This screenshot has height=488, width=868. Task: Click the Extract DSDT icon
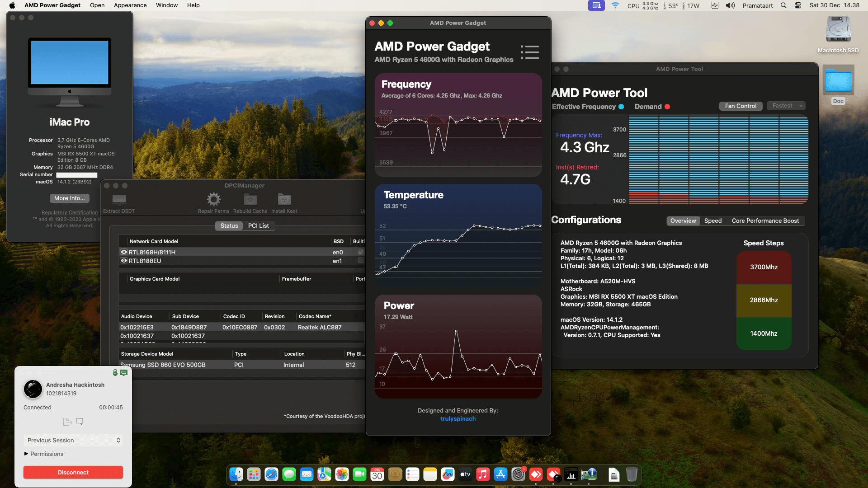[119, 198]
